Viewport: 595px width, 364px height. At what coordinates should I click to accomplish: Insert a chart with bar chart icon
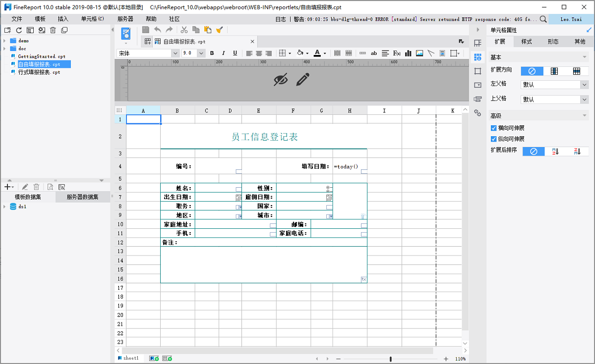pyautogui.click(x=409, y=53)
